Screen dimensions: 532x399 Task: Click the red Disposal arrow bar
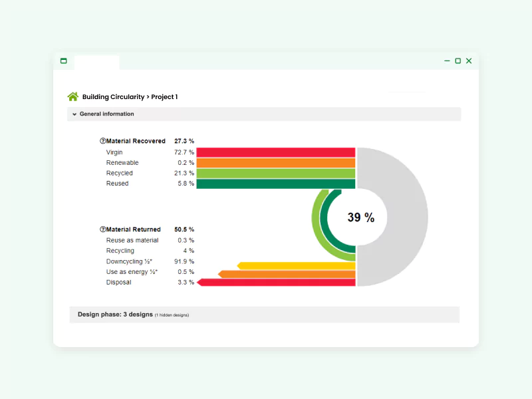(x=279, y=282)
